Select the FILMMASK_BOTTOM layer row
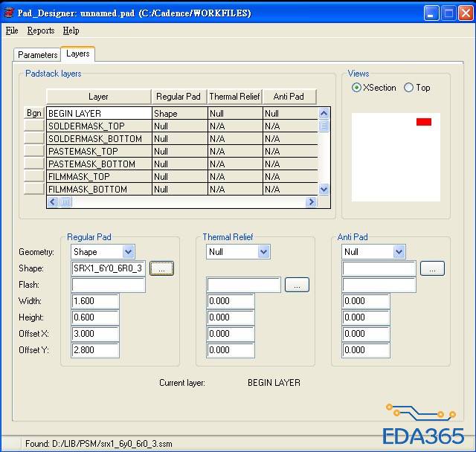 (182, 190)
